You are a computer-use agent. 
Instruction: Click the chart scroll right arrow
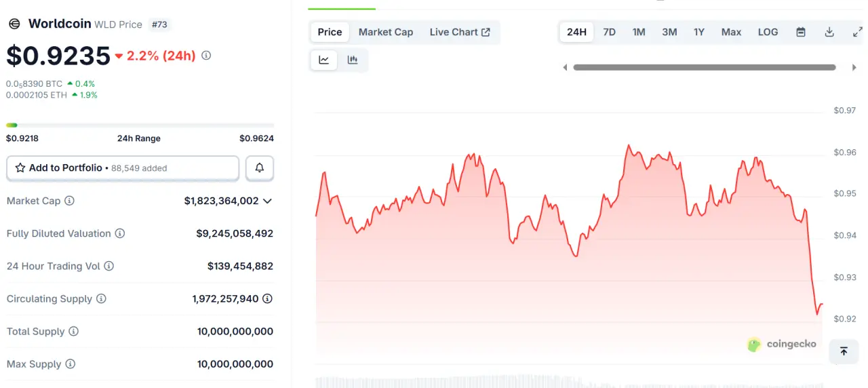854,67
